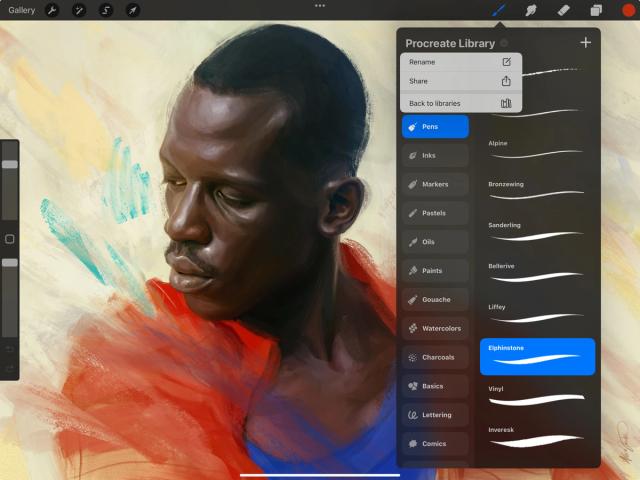Select the Pastels brush set
The height and width of the screenshot is (480, 640).
pos(435,213)
